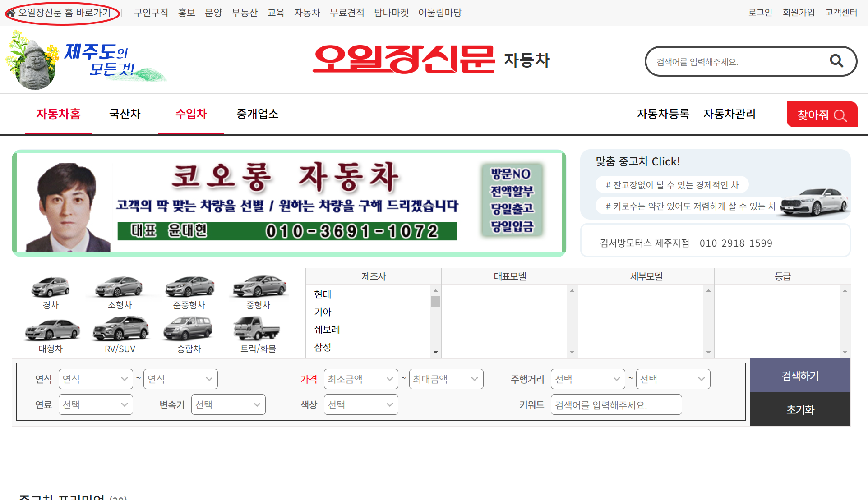
Task: Click the red 찾아줘 button
Action: (822, 115)
